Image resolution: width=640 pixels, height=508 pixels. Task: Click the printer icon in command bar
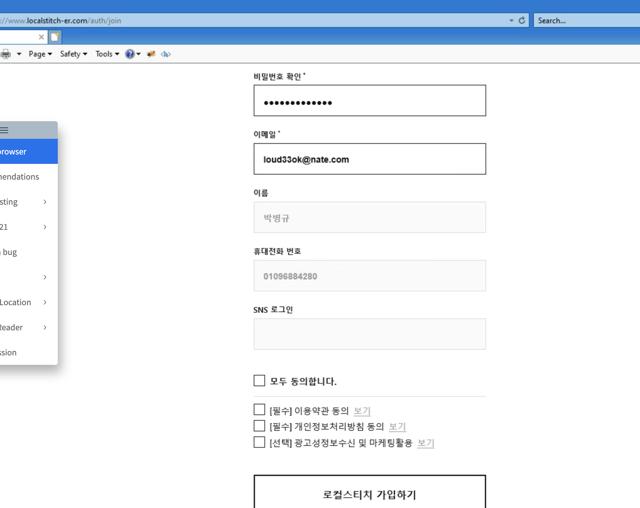click(6, 54)
